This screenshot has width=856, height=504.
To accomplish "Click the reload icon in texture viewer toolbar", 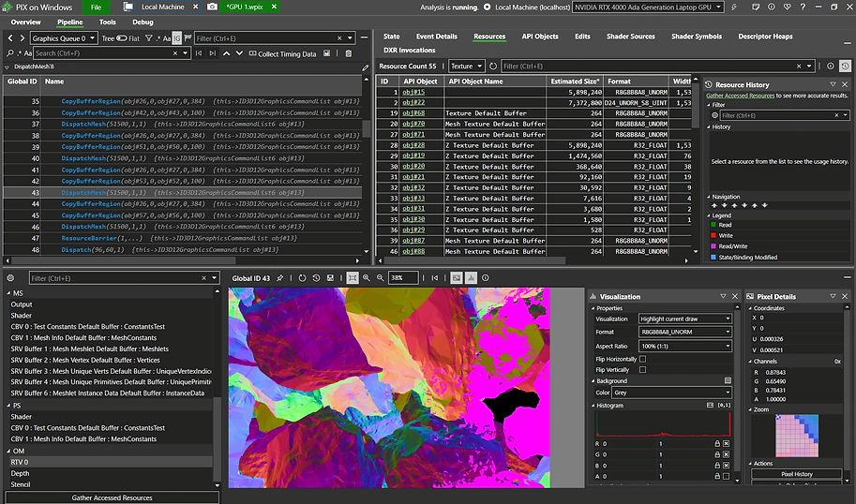I will (302, 278).
